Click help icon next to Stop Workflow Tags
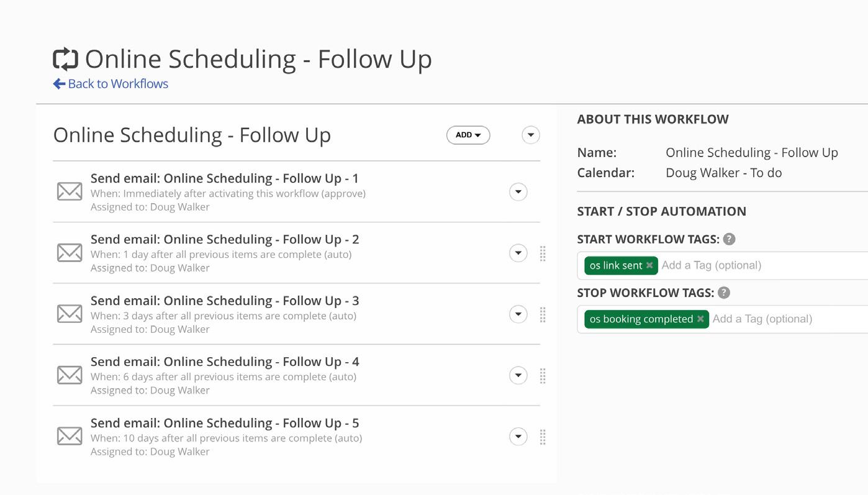 [724, 293]
